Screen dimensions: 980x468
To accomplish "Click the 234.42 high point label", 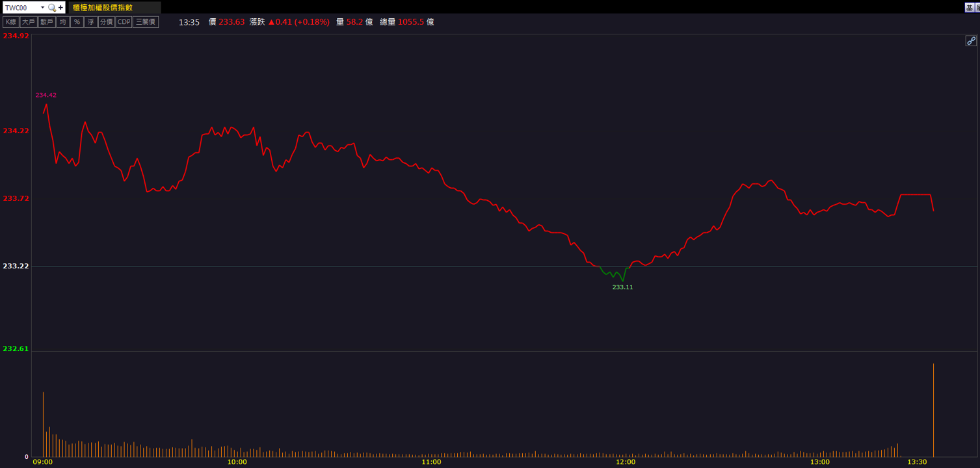I will pyautogui.click(x=46, y=95).
